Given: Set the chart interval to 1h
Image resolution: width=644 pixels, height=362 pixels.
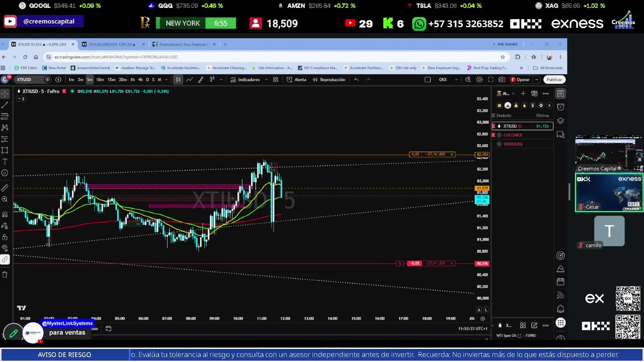Looking at the screenshot, I should pos(132,79).
